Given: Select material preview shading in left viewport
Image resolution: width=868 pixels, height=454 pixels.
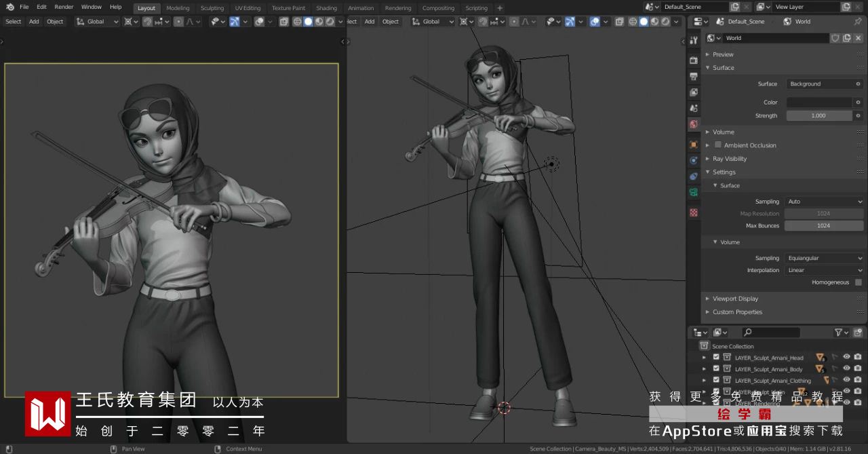Looking at the screenshot, I should tap(319, 21).
